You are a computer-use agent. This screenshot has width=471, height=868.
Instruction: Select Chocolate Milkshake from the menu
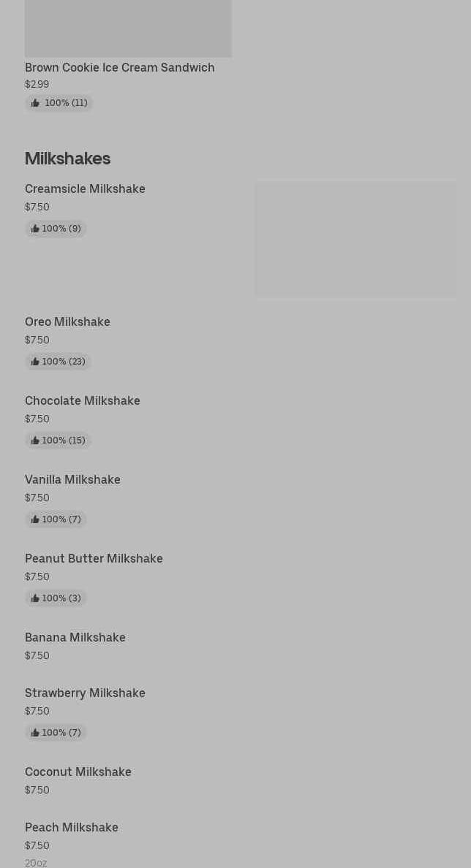pos(82,400)
